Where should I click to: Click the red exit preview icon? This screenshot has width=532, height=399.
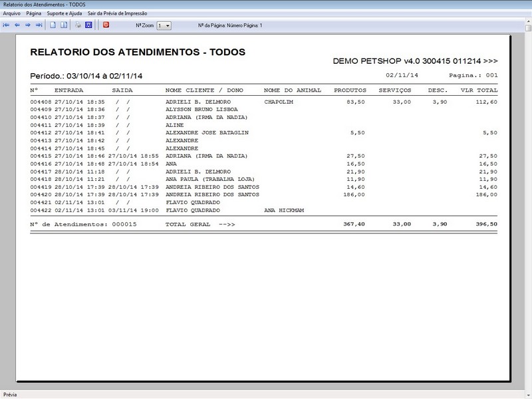pos(105,25)
